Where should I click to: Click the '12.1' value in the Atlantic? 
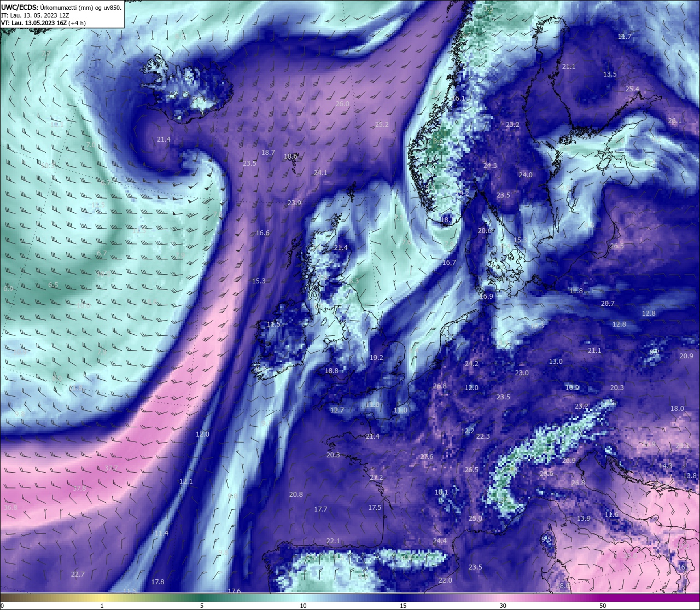click(186, 481)
